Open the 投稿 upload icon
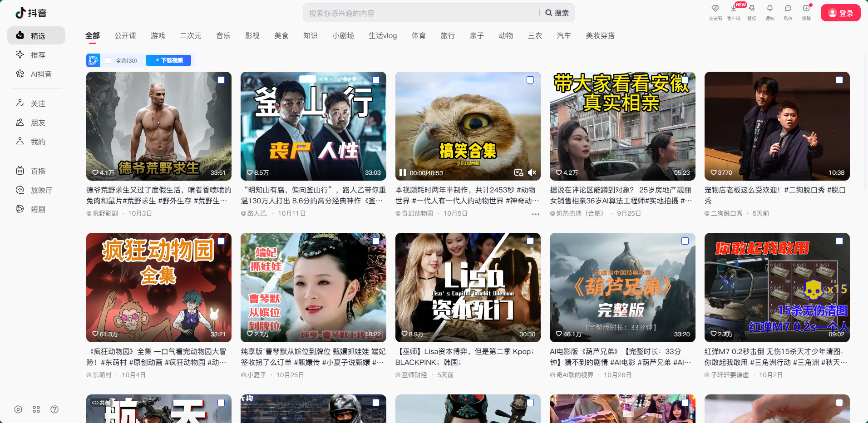This screenshot has width=868, height=423. 806,9
